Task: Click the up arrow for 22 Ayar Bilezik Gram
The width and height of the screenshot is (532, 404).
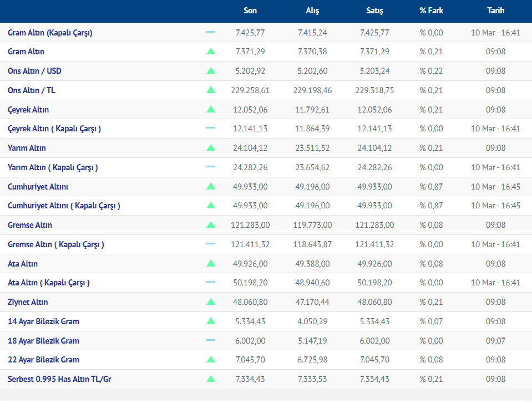Action: point(211,360)
